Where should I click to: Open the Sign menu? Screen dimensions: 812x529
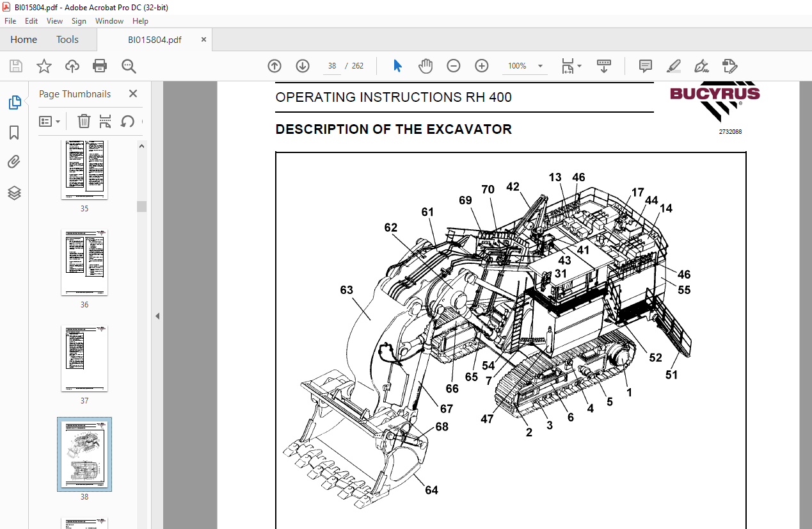(79, 21)
